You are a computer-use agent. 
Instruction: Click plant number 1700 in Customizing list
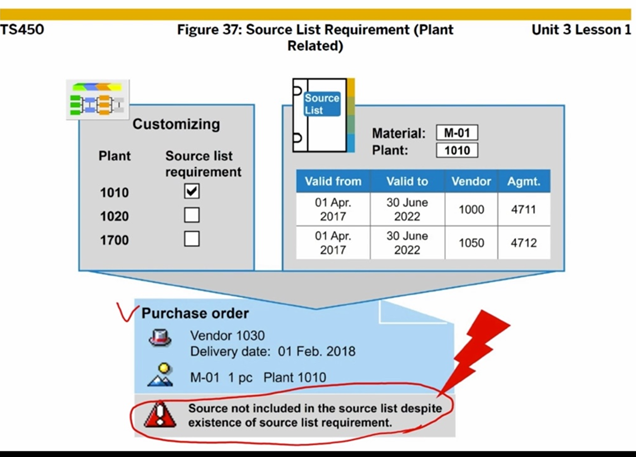coord(114,240)
